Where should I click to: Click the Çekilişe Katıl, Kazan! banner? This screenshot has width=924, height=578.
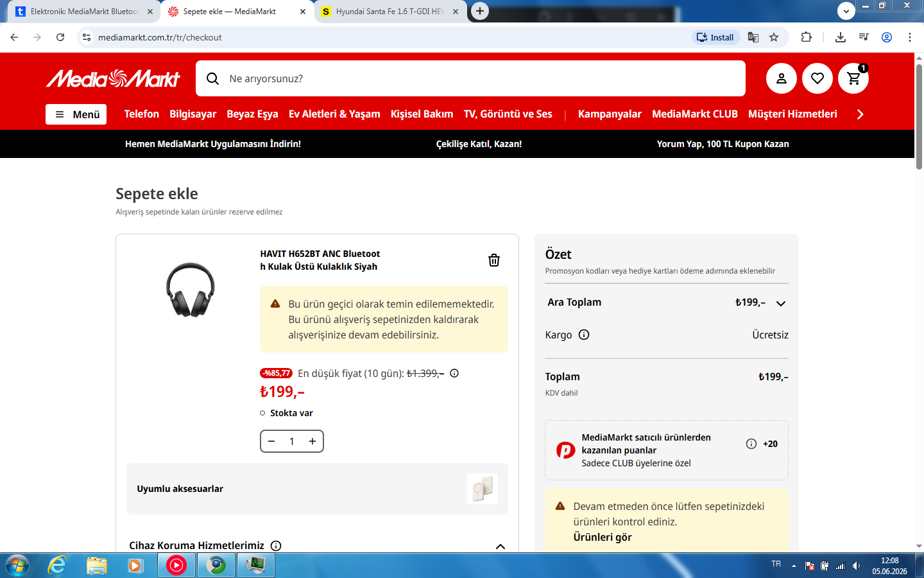479,144
